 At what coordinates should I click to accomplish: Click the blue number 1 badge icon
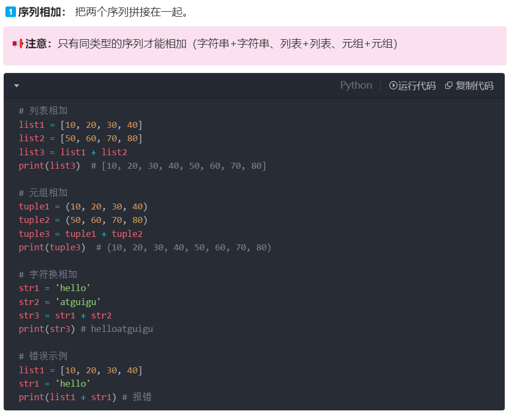(x=10, y=12)
